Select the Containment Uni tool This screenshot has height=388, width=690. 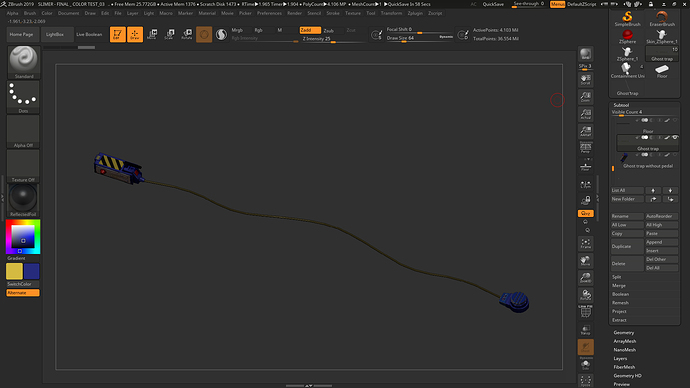pyautogui.click(x=627, y=70)
